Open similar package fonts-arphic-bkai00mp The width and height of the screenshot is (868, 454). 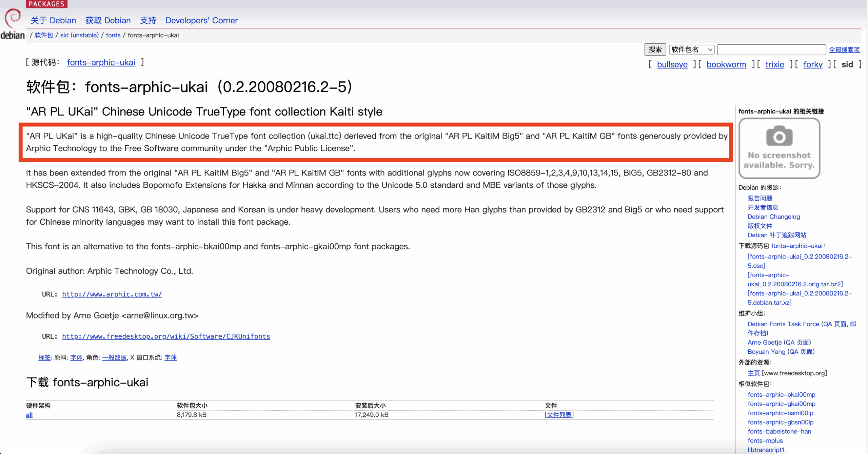[x=781, y=394]
